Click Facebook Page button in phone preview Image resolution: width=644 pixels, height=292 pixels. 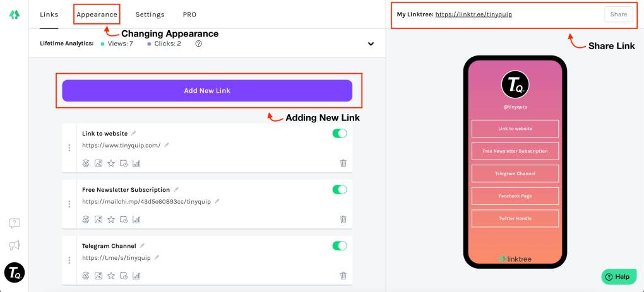pyautogui.click(x=515, y=196)
